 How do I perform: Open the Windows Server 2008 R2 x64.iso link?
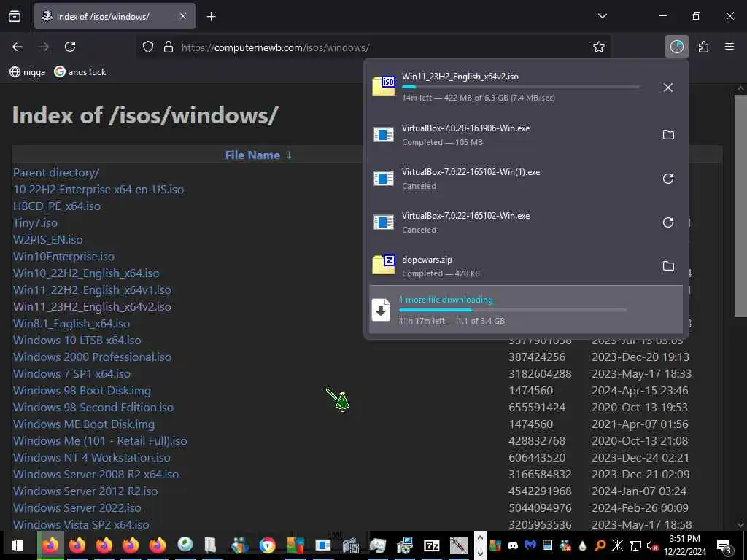pyautogui.click(x=96, y=474)
